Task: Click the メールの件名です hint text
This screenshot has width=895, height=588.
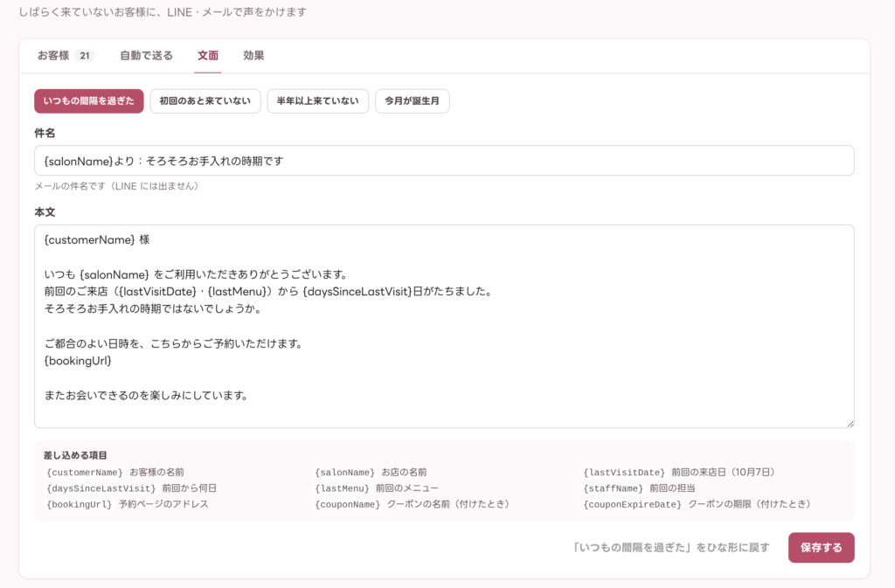Action: (116, 186)
